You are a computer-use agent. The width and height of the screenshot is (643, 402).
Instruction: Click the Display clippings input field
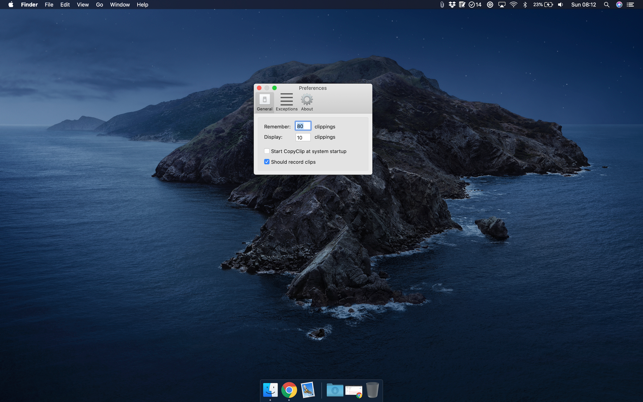[x=302, y=137]
